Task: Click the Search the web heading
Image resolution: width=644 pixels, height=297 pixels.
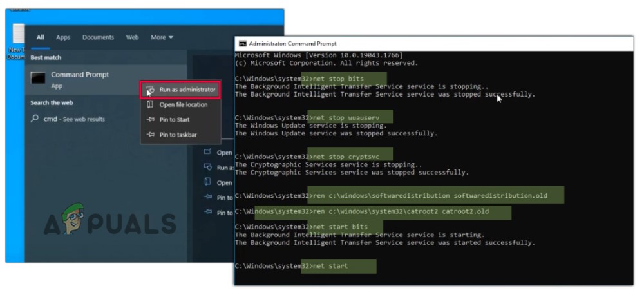Action: [x=52, y=102]
